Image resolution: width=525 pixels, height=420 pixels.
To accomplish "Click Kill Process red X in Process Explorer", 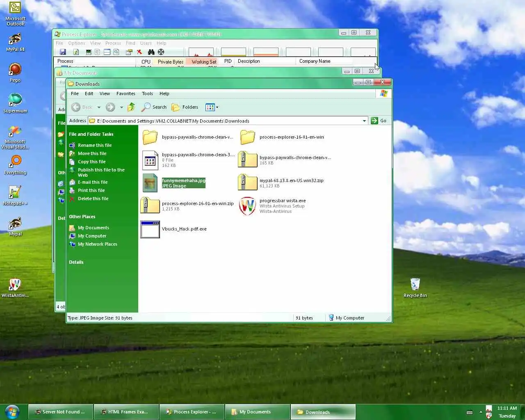I will coord(139,52).
